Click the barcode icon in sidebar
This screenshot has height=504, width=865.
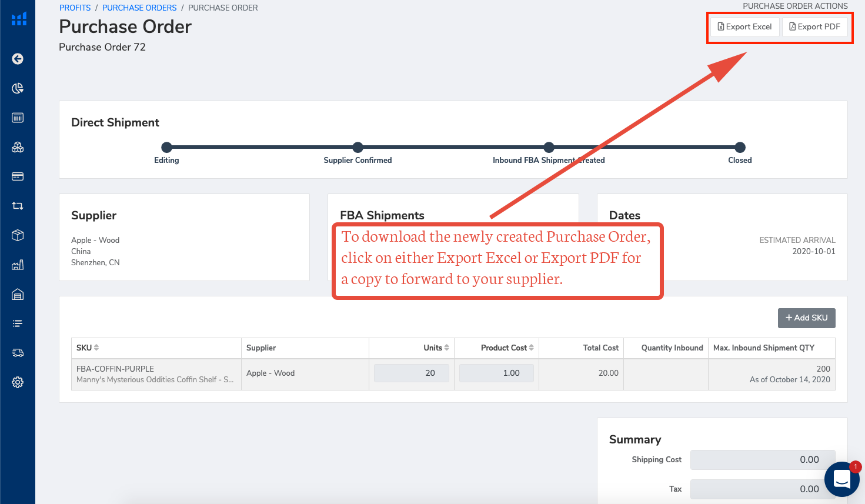pyautogui.click(x=18, y=118)
